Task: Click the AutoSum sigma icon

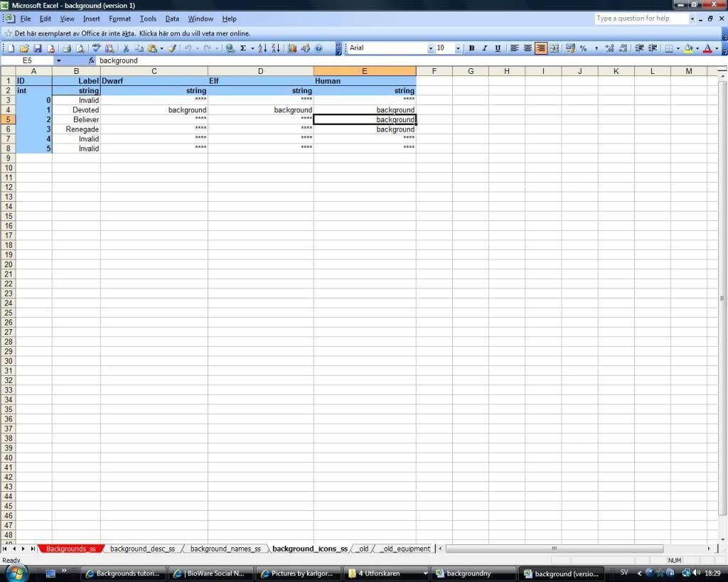Action: click(x=243, y=48)
